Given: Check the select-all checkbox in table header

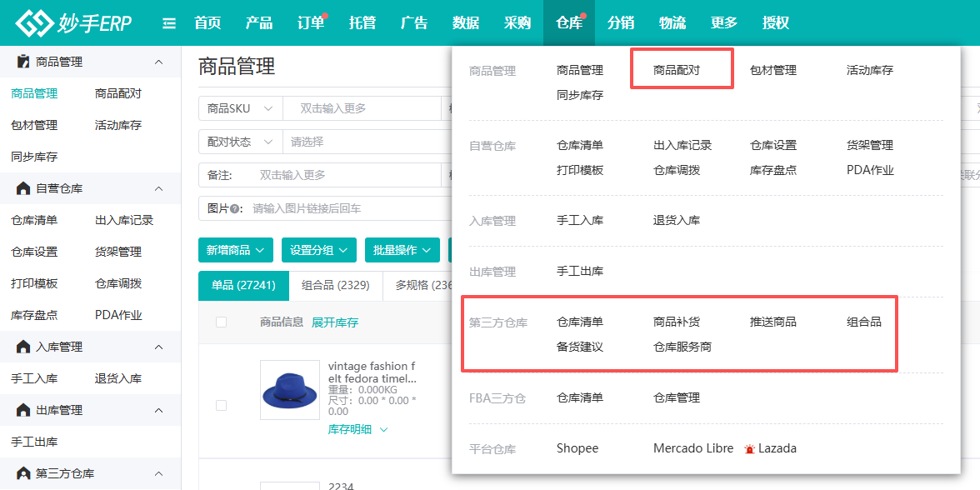Looking at the screenshot, I should 221,322.
